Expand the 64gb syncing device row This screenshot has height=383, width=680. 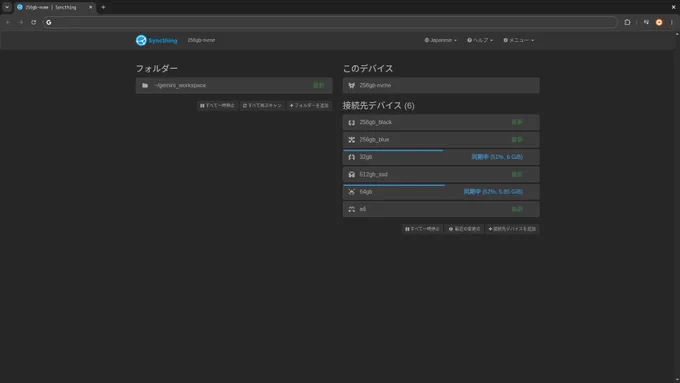(x=441, y=192)
